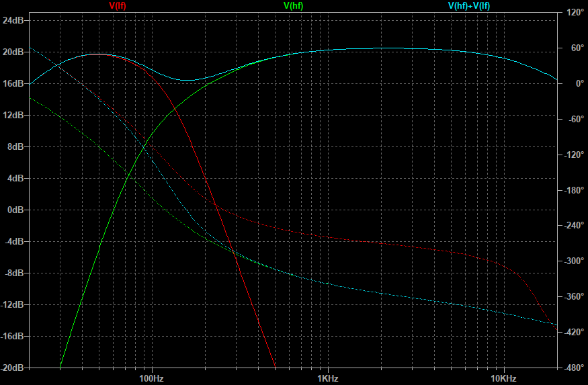This screenshot has width=588, height=385.
Task: Click the 8dB left axis label
Action: (15, 146)
